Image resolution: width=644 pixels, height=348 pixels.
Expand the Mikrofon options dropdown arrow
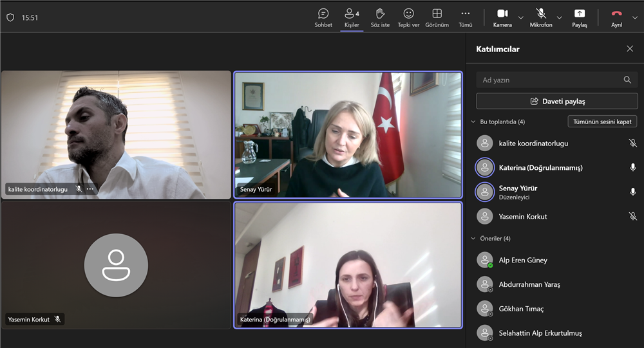coord(559,18)
